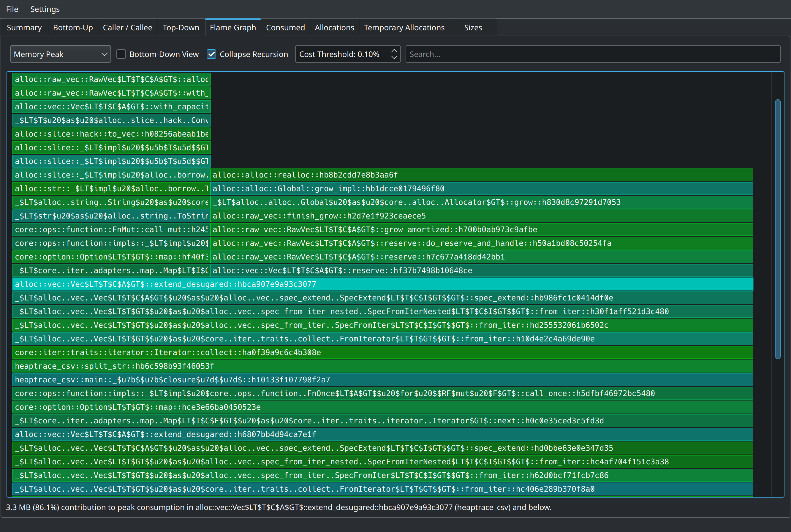Click the Summary tab icon
This screenshot has height=532, width=791.
[x=24, y=27]
